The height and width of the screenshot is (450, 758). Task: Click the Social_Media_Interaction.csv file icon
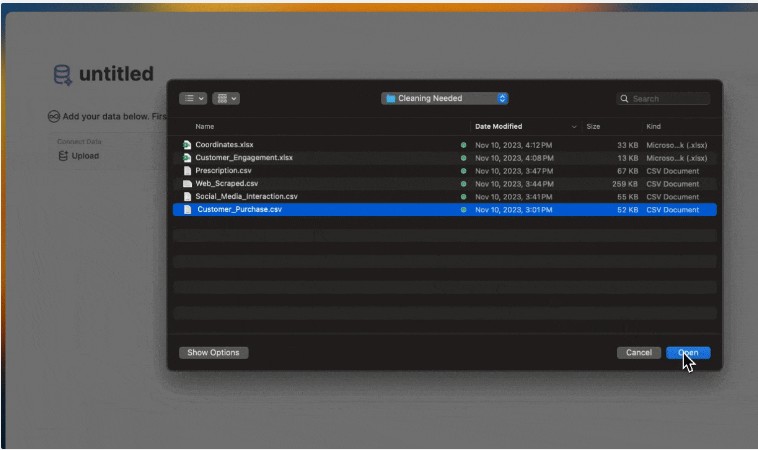pos(187,197)
